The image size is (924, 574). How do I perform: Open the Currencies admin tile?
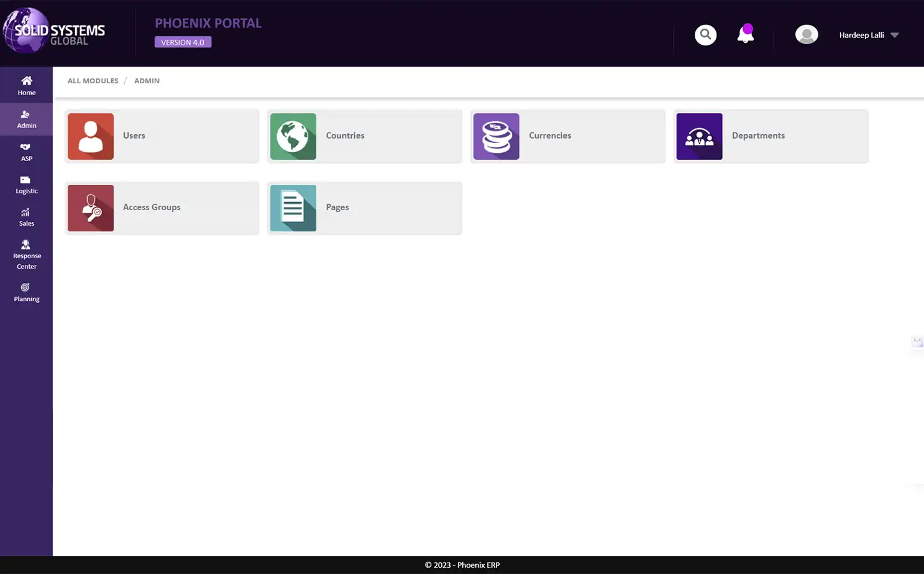point(567,136)
